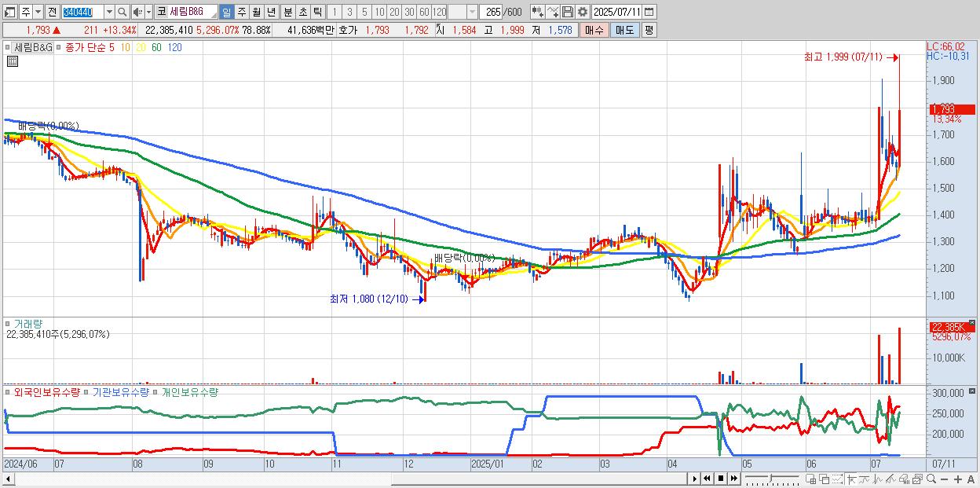Image resolution: width=980 pixels, height=488 pixels.
Task: Click the overlapping windows icon at bottom
Action: click(825, 479)
